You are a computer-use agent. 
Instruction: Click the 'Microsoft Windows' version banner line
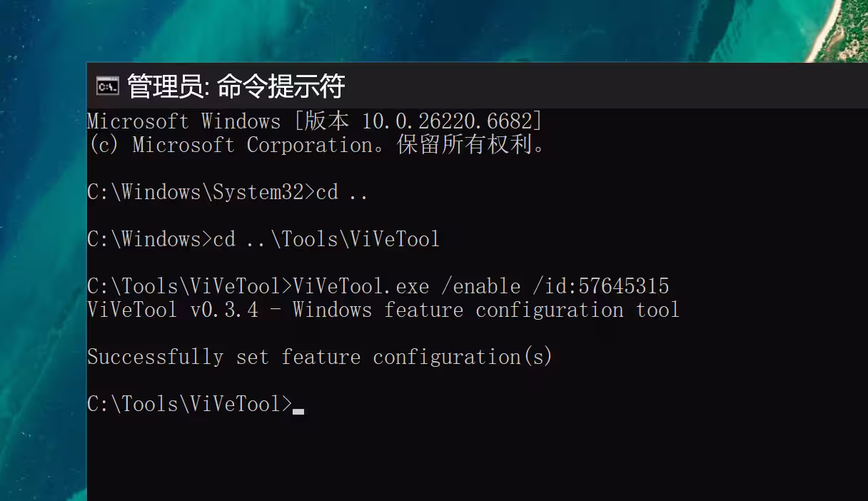coord(315,121)
